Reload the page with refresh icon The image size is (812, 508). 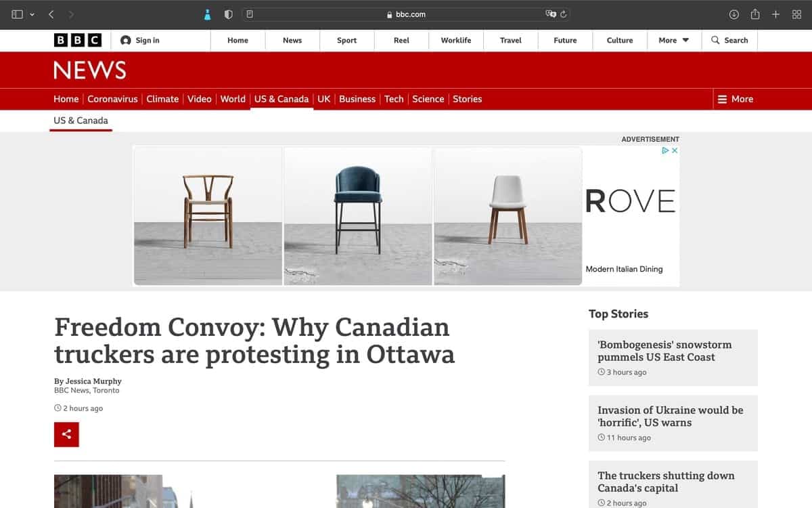pyautogui.click(x=564, y=14)
